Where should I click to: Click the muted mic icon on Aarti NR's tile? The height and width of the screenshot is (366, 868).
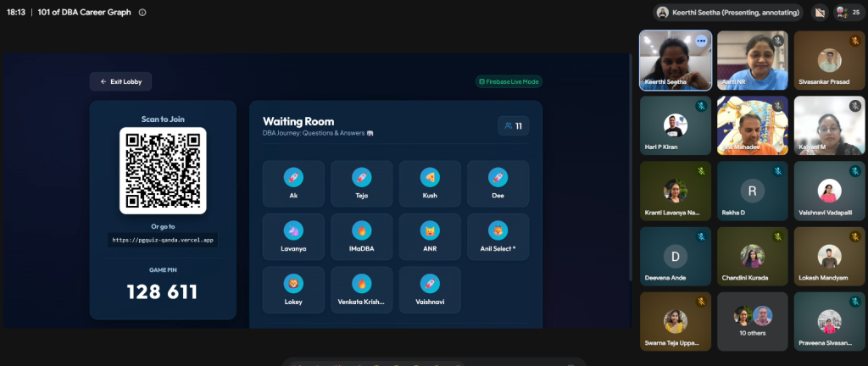pyautogui.click(x=778, y=41)
